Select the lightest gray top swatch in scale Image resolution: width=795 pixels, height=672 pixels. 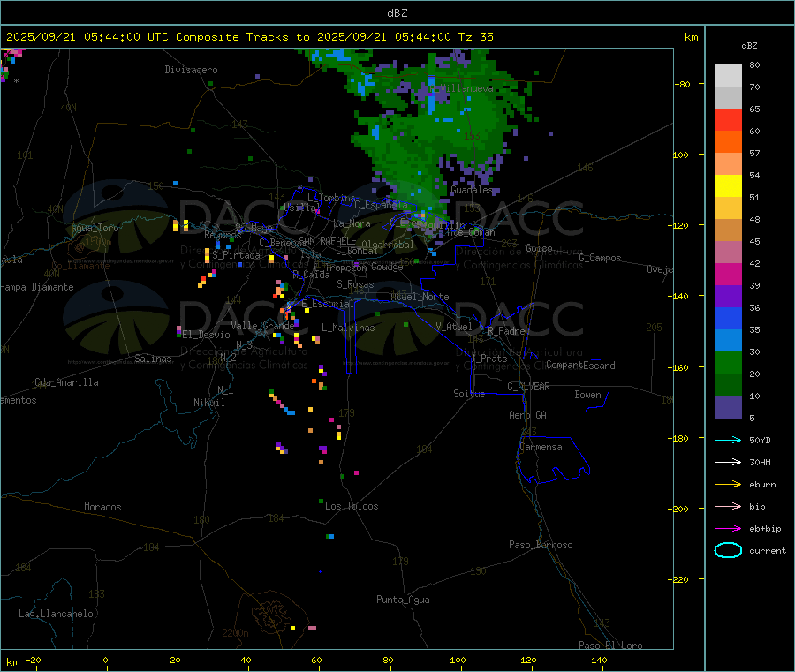coord(728,76)
